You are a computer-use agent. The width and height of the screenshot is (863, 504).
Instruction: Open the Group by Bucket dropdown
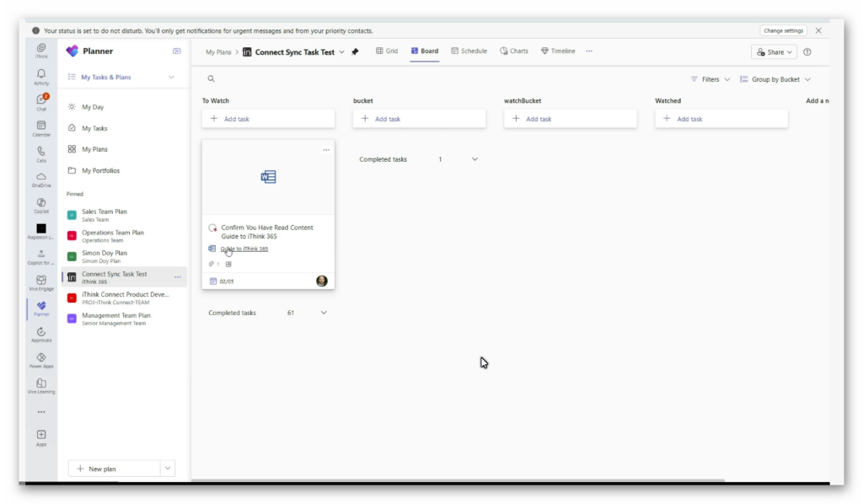[775, 79]
